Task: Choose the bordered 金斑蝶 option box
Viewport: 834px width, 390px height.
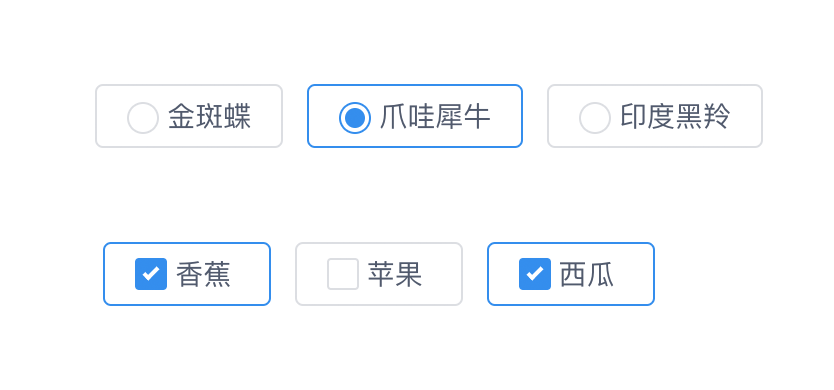Action: pyautogui.click(x=189, y=116)
